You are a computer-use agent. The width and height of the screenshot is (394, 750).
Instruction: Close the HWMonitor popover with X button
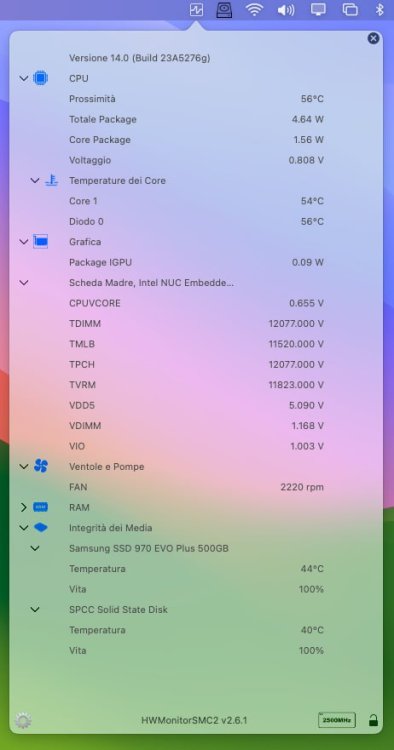tap(373, 38)
